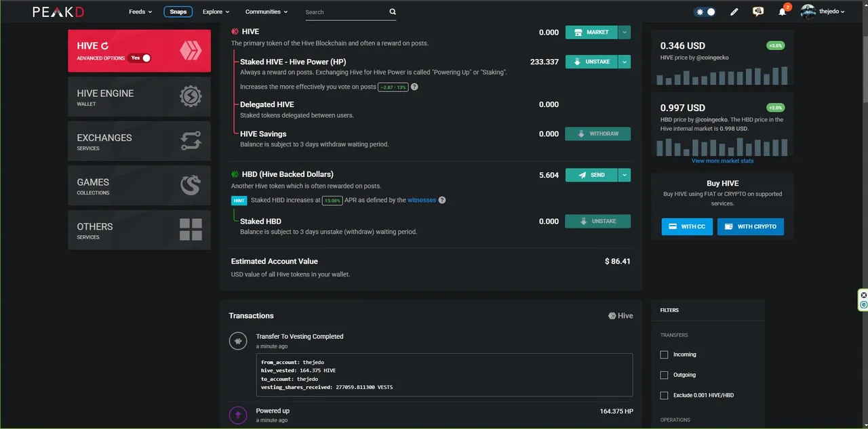868x429 pixels.
Task: Open the Snaps tab
Action: coord(178,12)
